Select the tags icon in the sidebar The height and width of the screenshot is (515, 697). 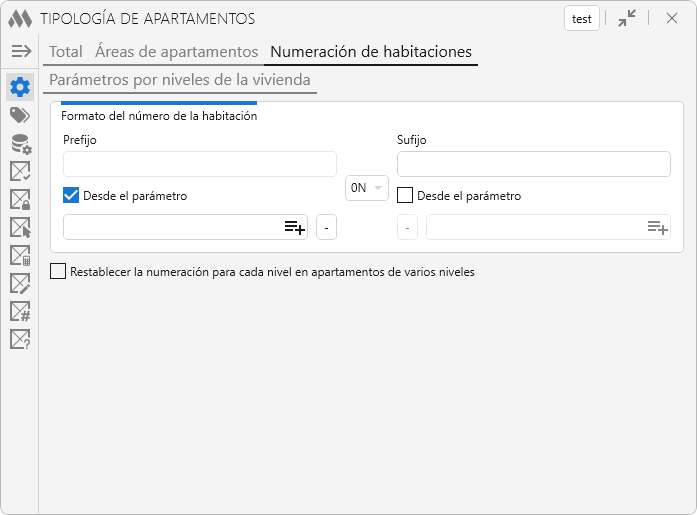[x=20, y=115]
